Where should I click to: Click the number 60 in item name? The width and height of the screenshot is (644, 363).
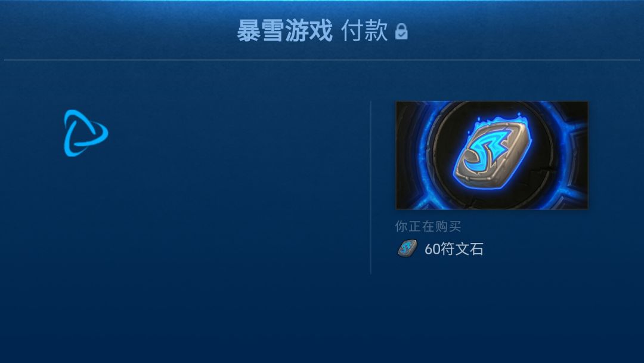(432, 249)
